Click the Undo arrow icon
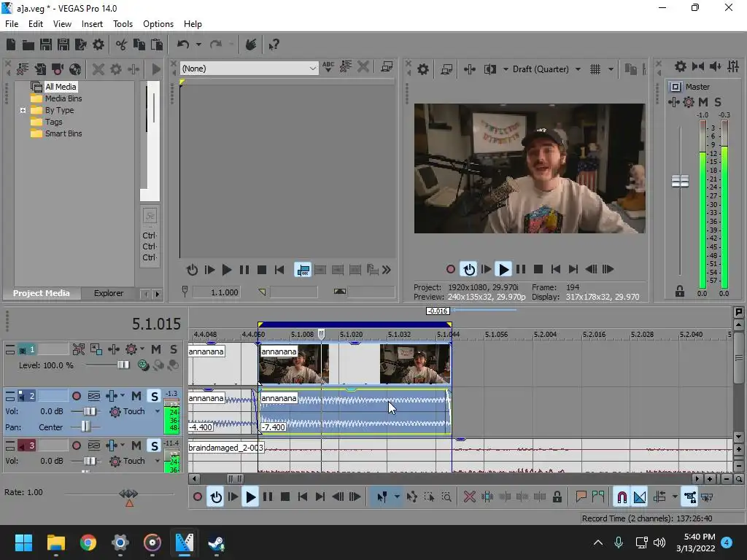The image size is (747, 560). tap(183, 45)
